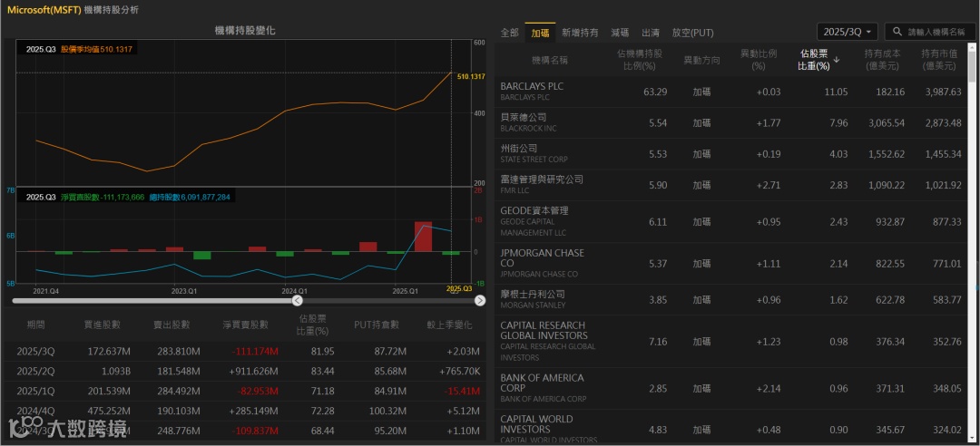980x446 pixels.
Task: Click the 股價季均值 510.1317 legend
Action: [x=96, y=49]
